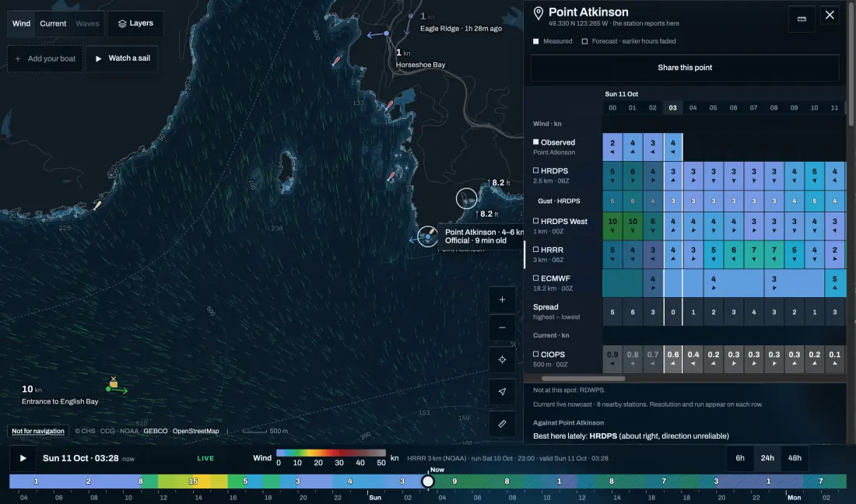Select the 48h time range
Screen dimensions: 856x504
coord(795,458)
